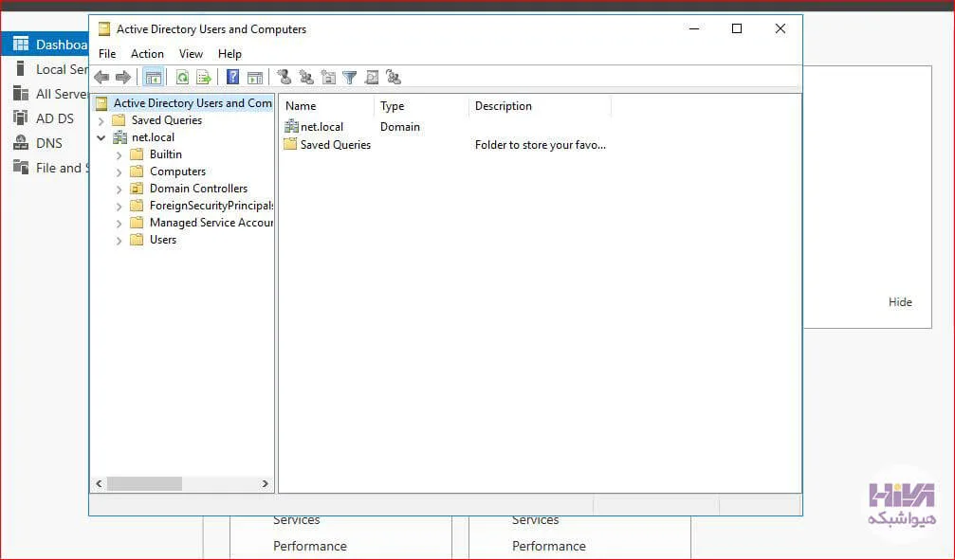The image size is (955, 560).
Task: Click the 'Domain' type cell
Action: (399, 127)
